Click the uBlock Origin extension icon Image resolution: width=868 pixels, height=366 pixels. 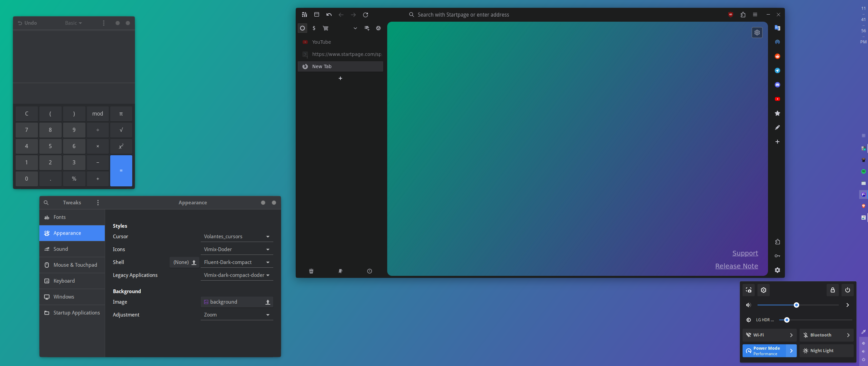[730, 15]
